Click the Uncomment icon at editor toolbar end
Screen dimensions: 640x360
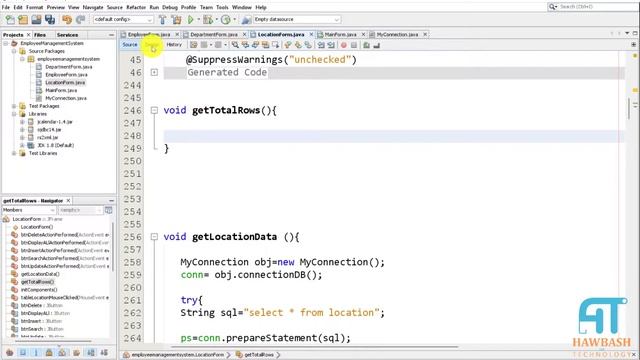tap(377, 45)
